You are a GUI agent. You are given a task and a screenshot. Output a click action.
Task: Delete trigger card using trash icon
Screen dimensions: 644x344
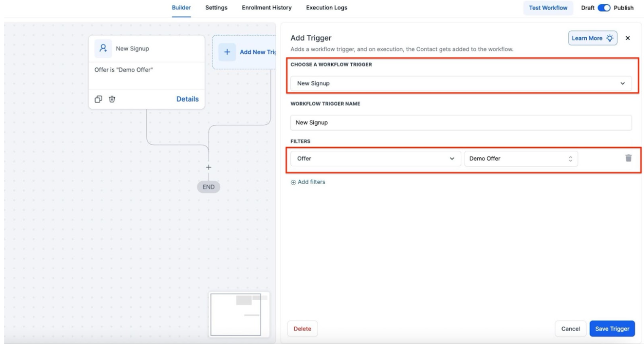tap(112, 99)
